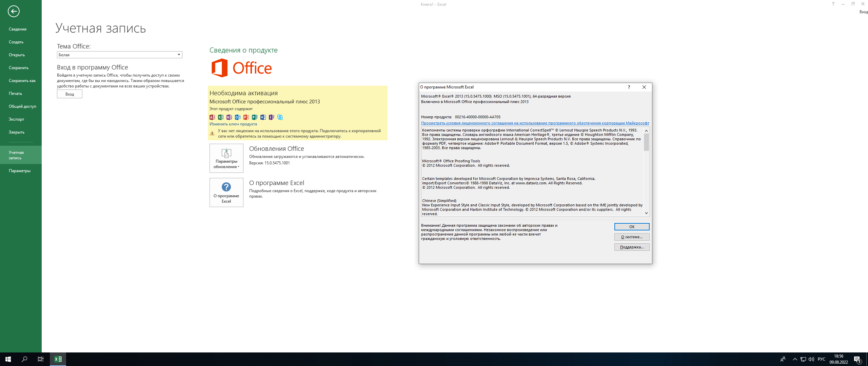The width and height of the screenshot is (868, 366).
Task: Click the network tray icon
Action: 803,359
